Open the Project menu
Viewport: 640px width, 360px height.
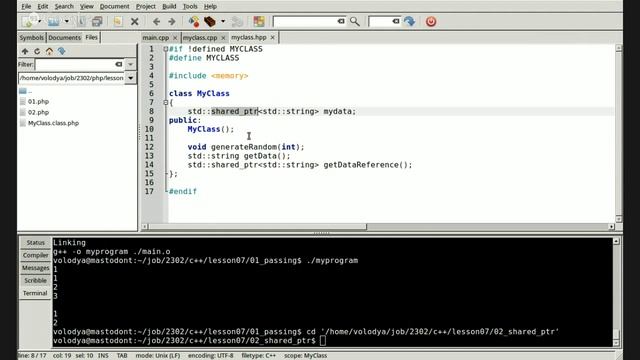pos(146,6)
